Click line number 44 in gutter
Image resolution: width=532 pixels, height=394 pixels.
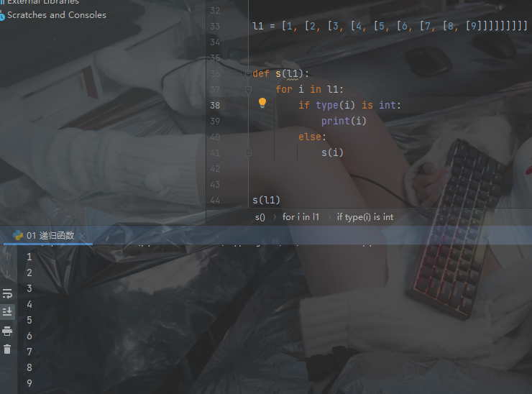(x=215, y=201)
